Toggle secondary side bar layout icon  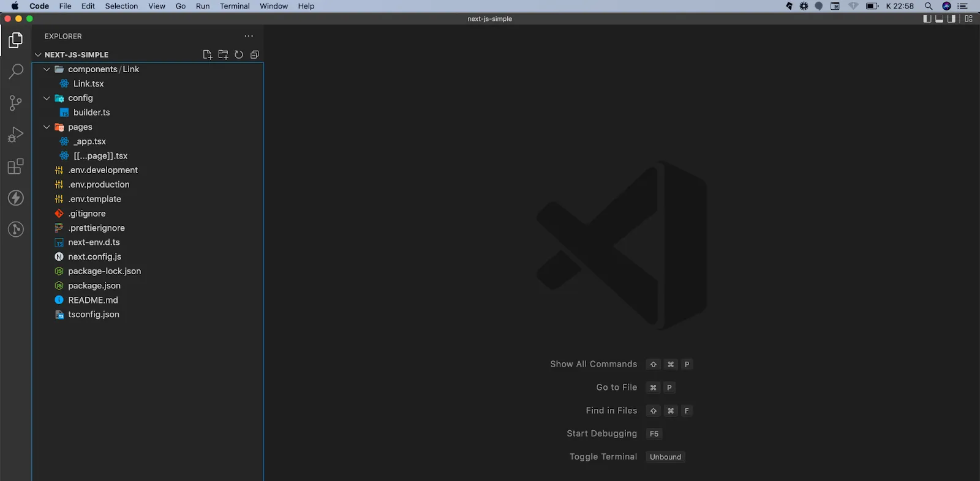point(951,19)
